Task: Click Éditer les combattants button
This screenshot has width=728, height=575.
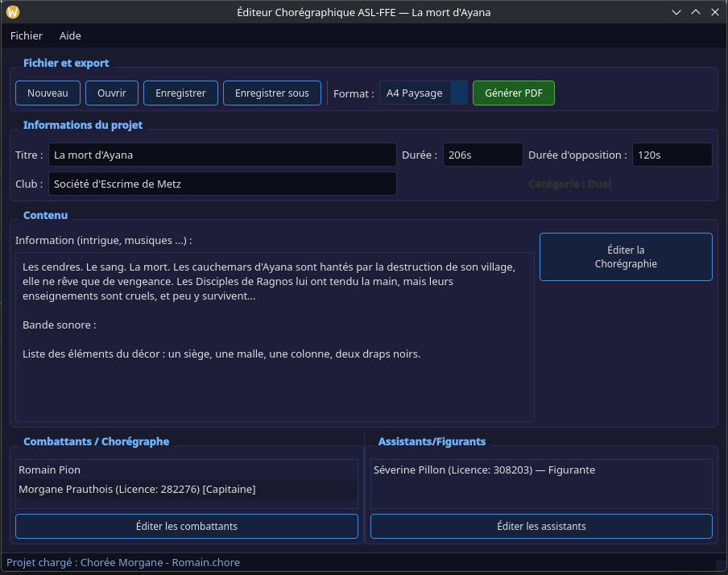Action: coord(187,526)
